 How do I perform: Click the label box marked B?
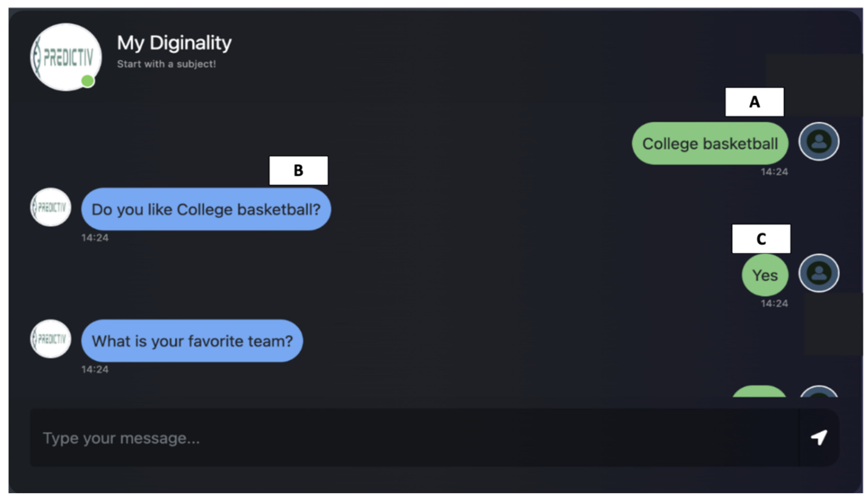click(x=299, y=171)
